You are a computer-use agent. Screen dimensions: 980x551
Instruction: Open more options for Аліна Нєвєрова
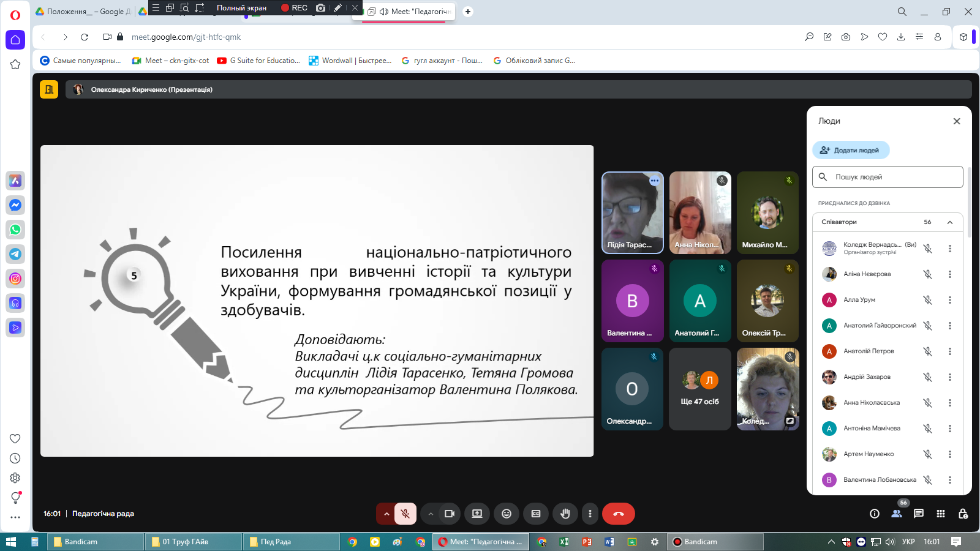coord(950,274)
